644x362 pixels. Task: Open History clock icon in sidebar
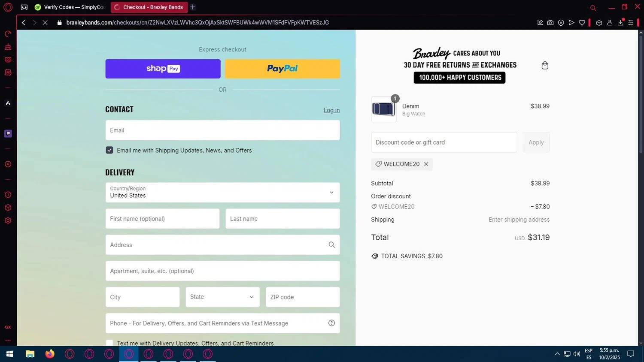[x=8, y=195]
